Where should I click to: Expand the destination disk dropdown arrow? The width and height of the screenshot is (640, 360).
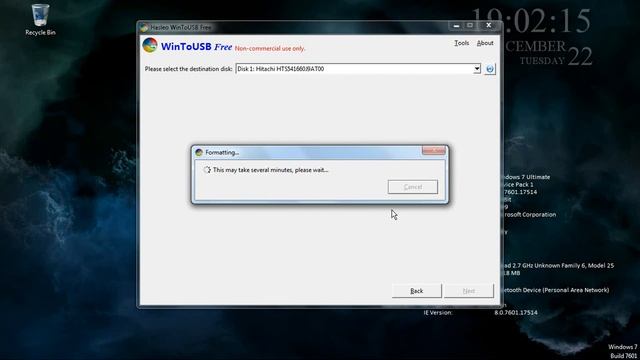477,69
